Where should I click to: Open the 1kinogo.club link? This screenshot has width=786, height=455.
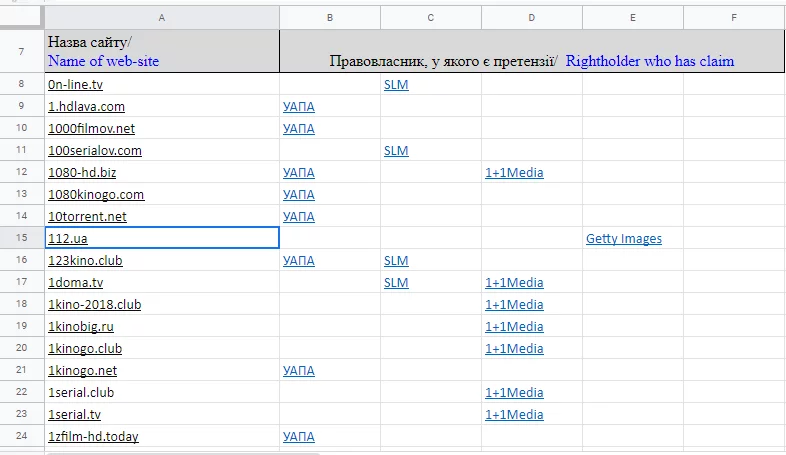click(85, 349)
